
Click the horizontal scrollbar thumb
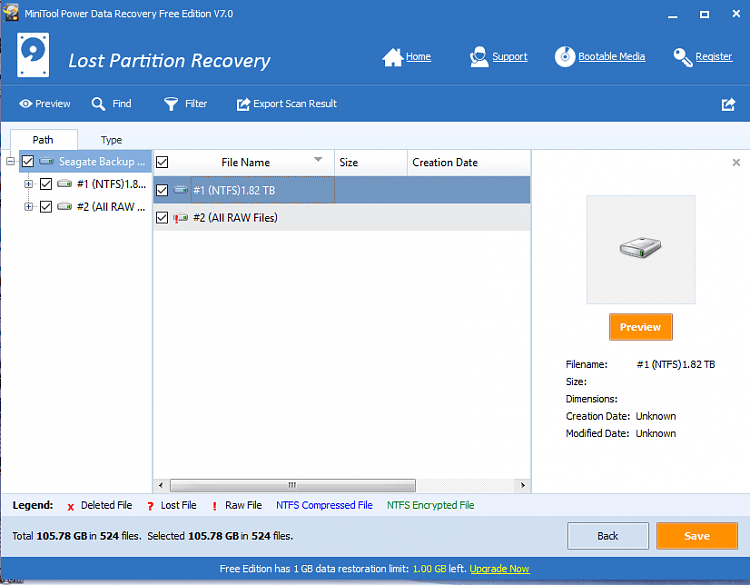pos(293,486)
